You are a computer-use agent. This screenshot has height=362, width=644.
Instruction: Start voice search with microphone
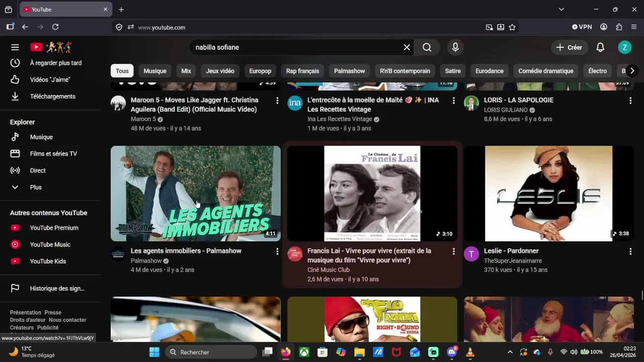(455, 47)
